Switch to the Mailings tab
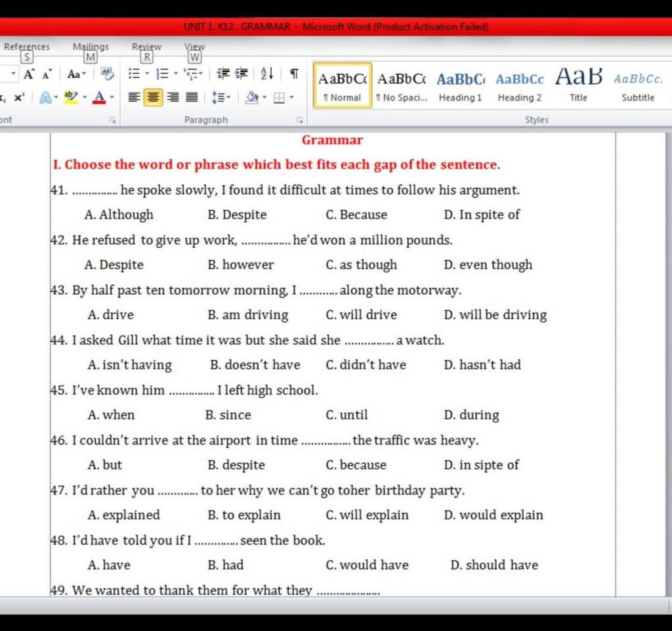Viewport: 672px width, 631px height. (91, 47)
